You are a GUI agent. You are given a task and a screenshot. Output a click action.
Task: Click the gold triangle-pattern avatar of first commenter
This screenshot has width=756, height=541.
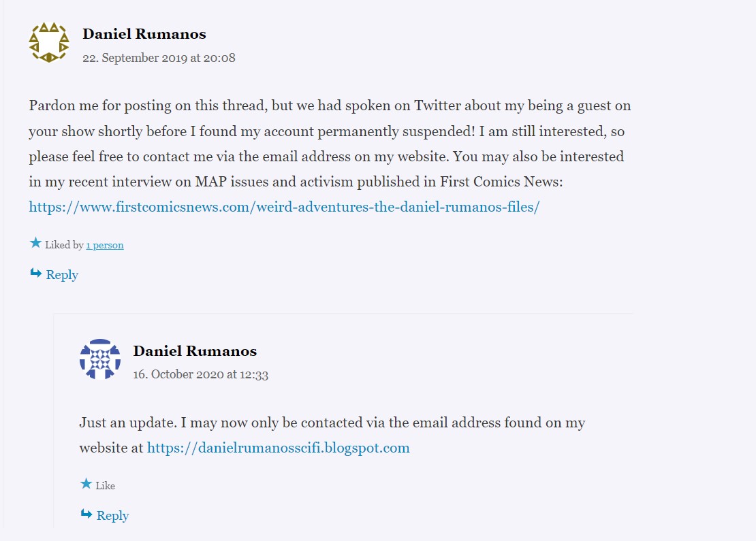click(x=48, y=42)
